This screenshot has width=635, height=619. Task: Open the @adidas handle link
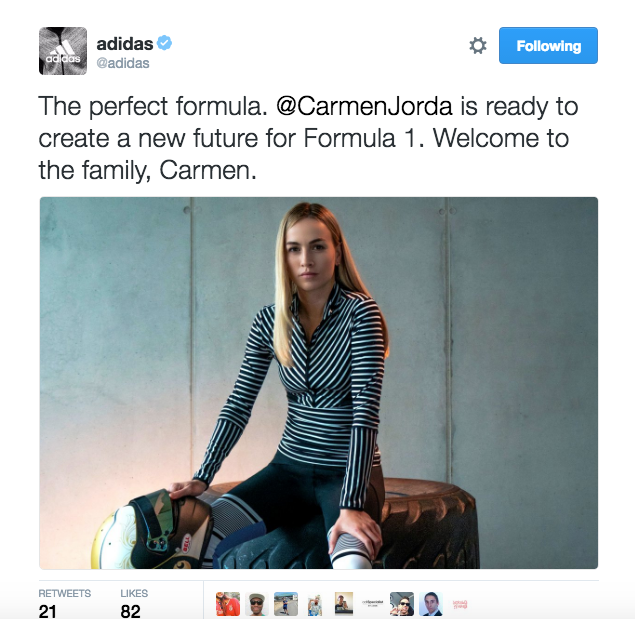pos(123,63)
